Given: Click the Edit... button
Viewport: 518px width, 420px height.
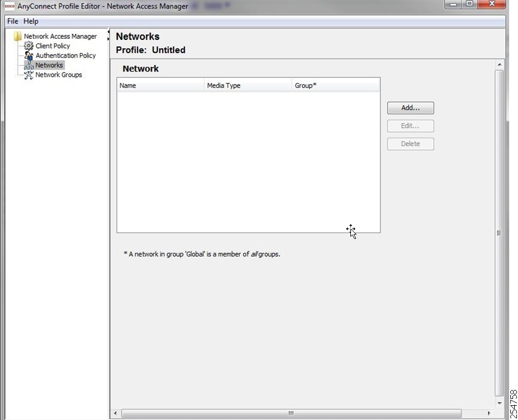Looking at the screenshot, I should 410,126.
